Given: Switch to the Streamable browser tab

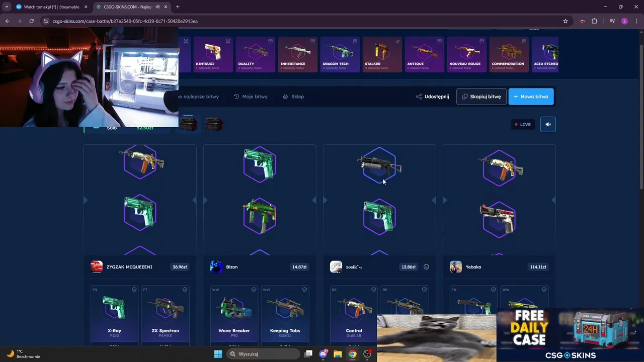Looking at the screenshot, I should coord(51,7).
